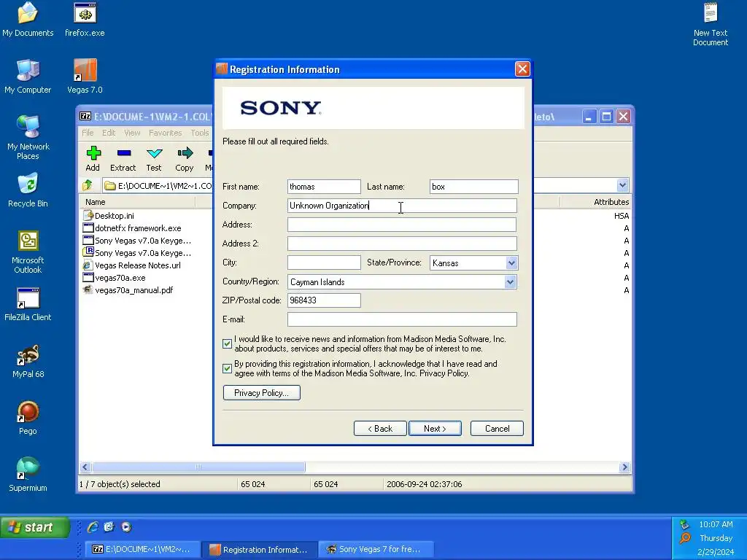The height and width of the screenshot is (560, 747).
Task: Switch to Registration Information taskbar item
Action: 260,549
